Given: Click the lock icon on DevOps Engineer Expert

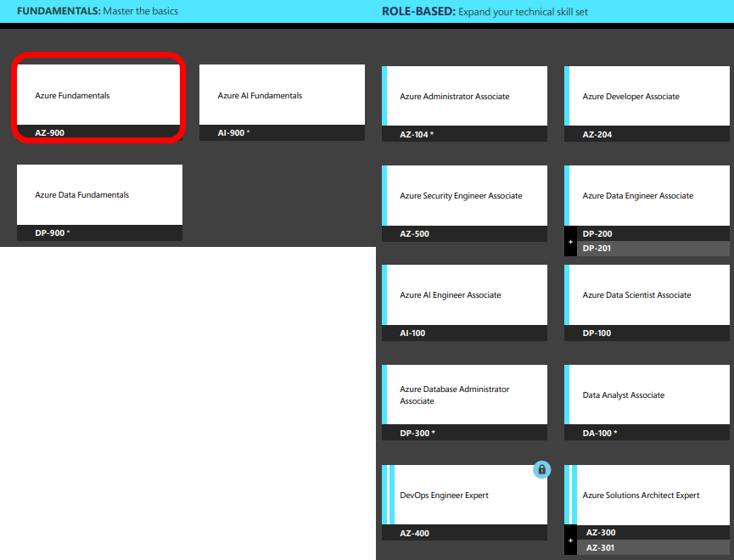Looking at the screenshot, I should tap(541, 469).
